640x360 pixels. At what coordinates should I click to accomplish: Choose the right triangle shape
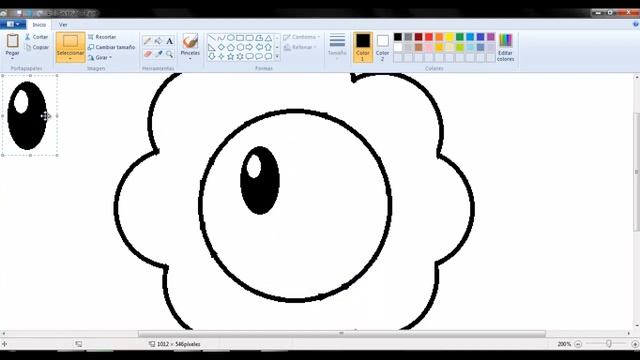(x=212, y=47)
